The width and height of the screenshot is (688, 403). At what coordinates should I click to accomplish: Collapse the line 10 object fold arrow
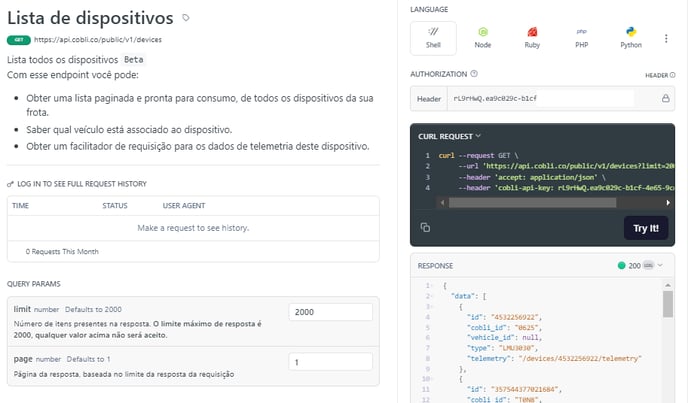(434, 378)
